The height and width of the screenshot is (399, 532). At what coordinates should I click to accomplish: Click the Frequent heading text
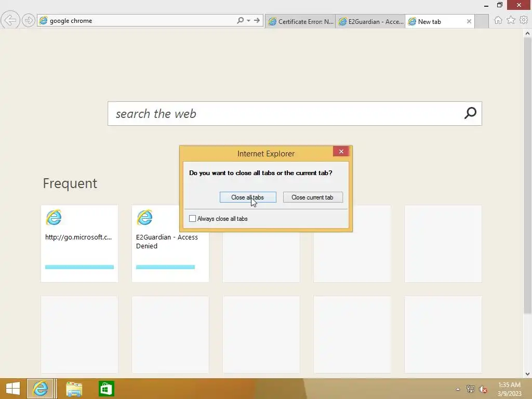pos(70,183)
